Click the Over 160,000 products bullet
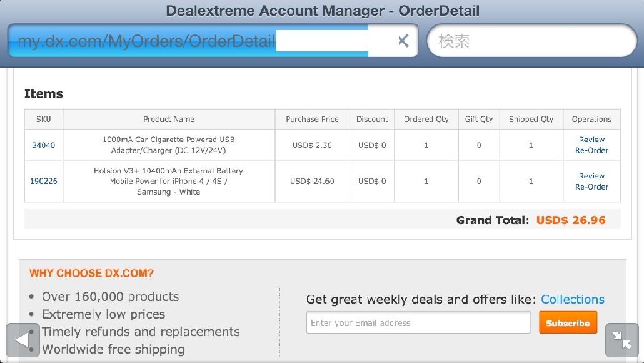 tap(110, 297)
